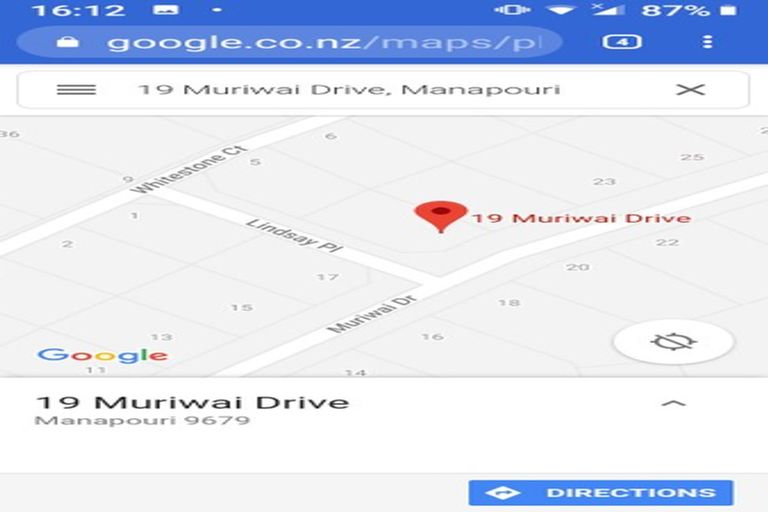Image resolution: width=768 pixels, height=512 pixels.
Task: Open the browser tab switcher showing 4
Action: pos(622,42)
